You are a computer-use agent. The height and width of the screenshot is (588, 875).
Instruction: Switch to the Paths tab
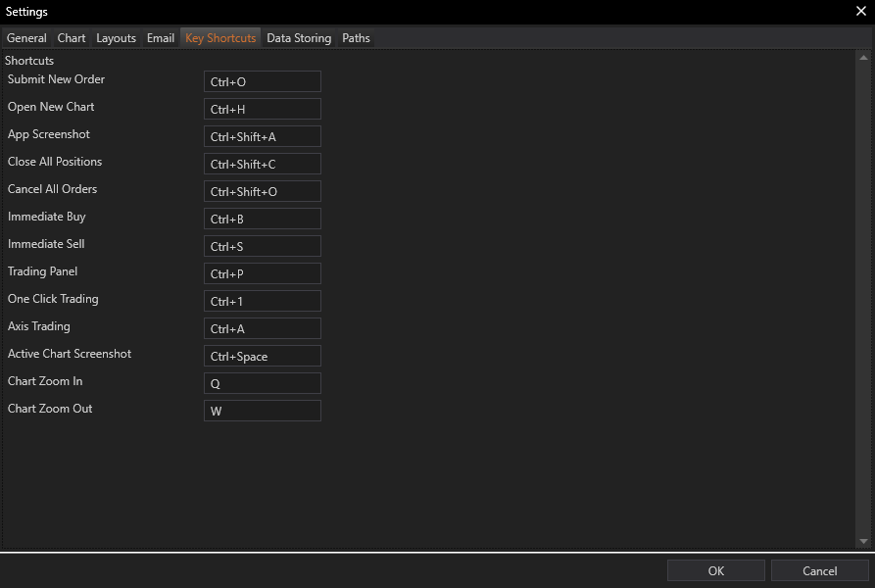[356, 38]
